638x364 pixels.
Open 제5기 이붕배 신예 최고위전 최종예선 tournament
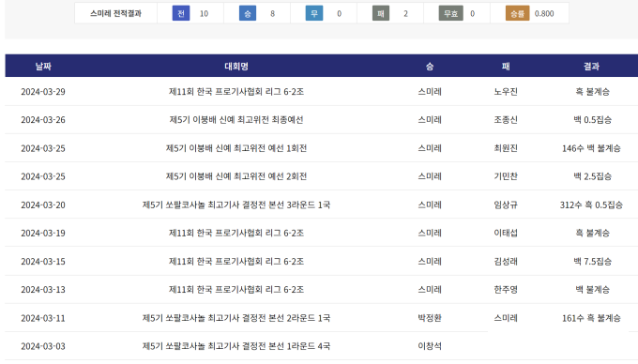[236, 119]
